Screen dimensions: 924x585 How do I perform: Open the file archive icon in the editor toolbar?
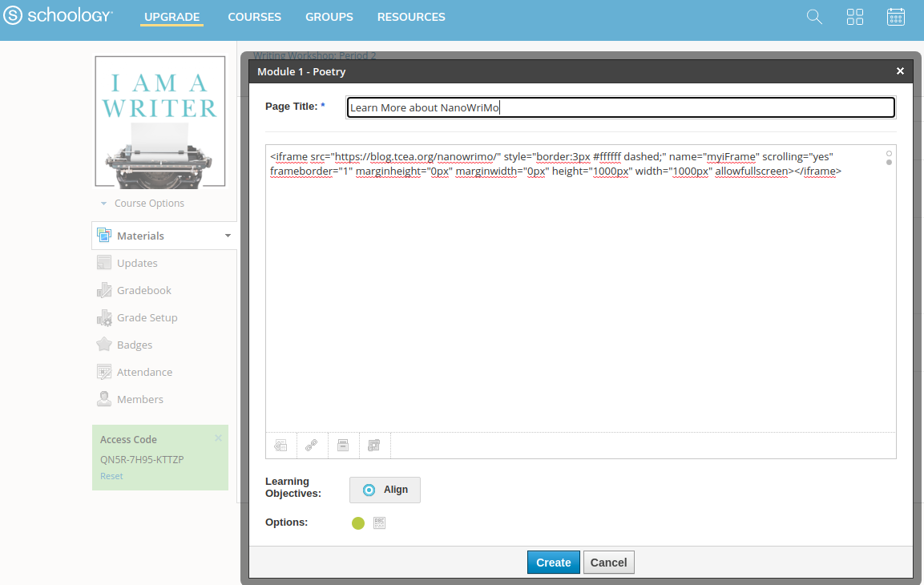[343, 445]
